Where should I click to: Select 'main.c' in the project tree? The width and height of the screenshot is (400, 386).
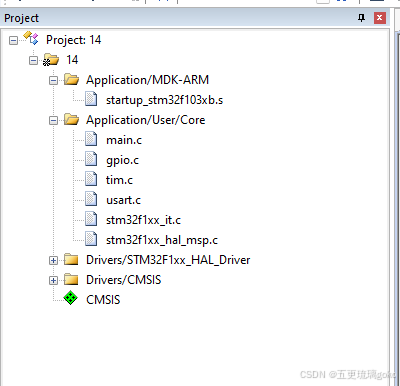point(124,140)
